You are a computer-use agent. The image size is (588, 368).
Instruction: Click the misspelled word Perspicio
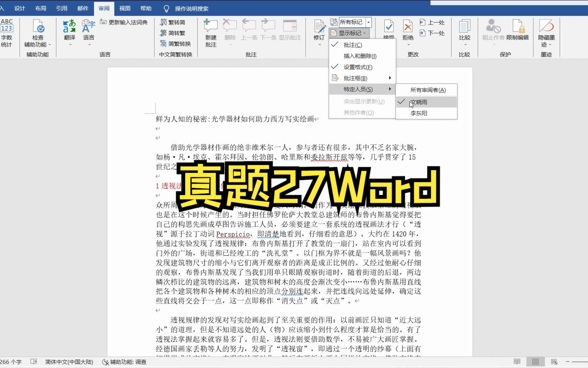233,234
